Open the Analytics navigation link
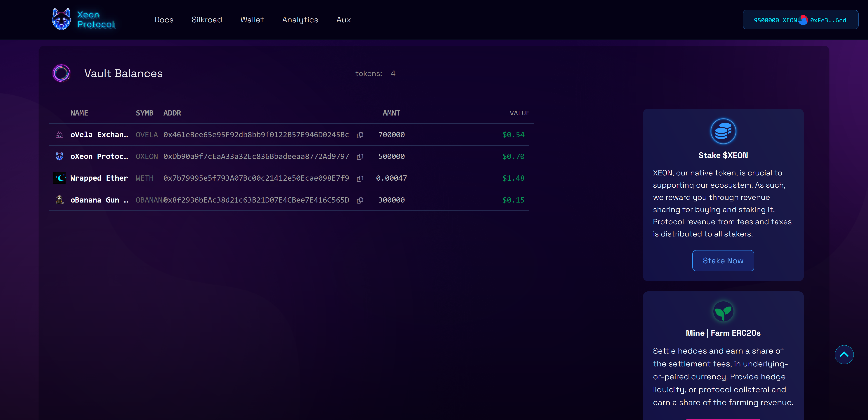Screen dimensions: 868x420 pyautogui.click(x=300, y=20)
